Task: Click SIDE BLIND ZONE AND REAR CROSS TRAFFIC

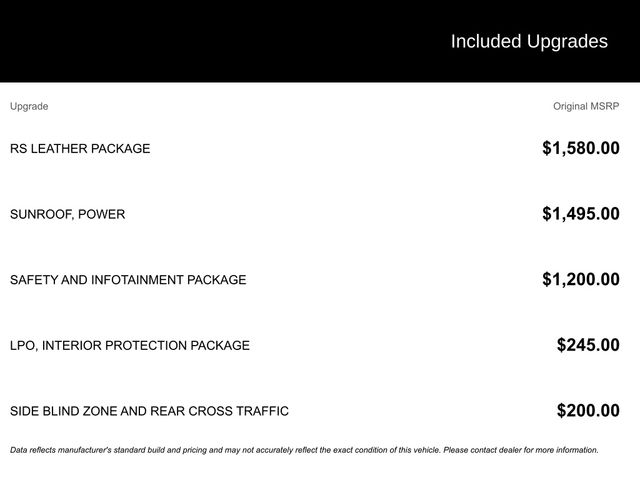Action: pos(149,411)
